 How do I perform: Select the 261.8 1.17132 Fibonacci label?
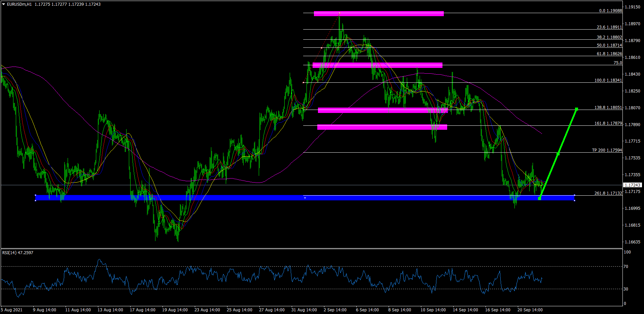(608, 193)
